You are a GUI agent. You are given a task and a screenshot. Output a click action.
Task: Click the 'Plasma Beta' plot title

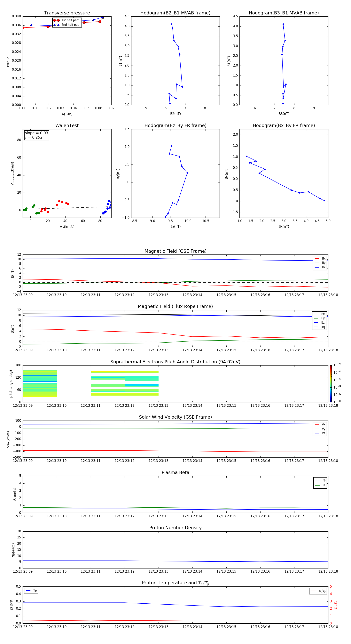[x=175, y=472]
